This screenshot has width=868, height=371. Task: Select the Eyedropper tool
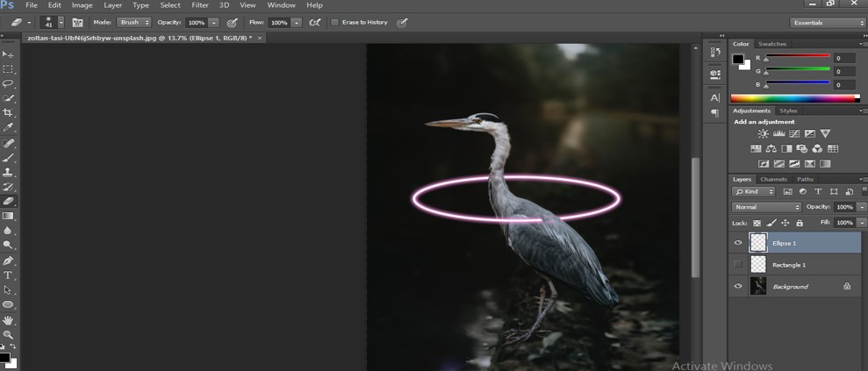[8, 128]
